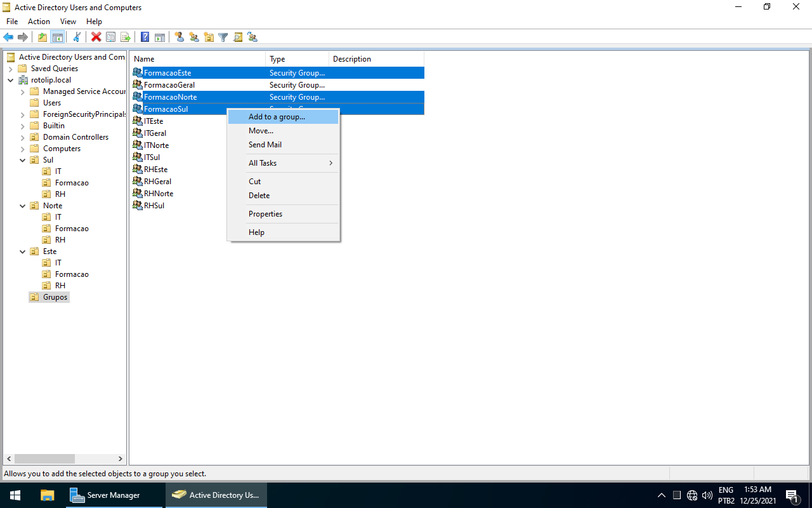Open the Action menu
Screen dimensions: 812x508
click(39, 22)
